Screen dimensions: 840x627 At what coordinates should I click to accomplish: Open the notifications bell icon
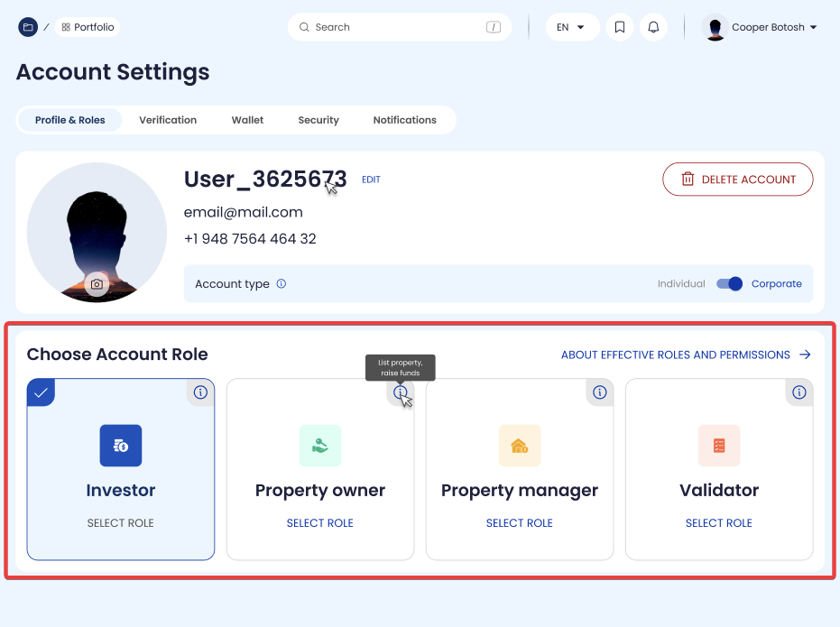[x=653, y=27]
